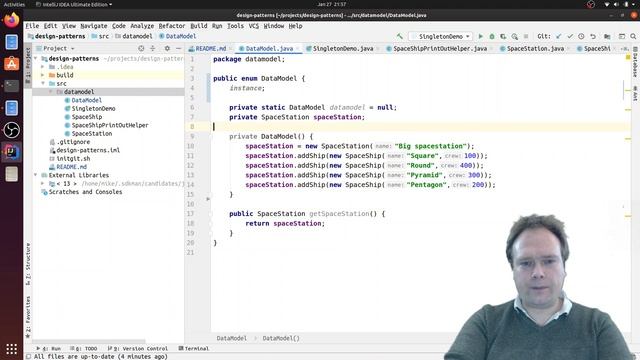This screenshot has height=360, width=640.
Task: Expand the build folder
Action: pos(42,75)
